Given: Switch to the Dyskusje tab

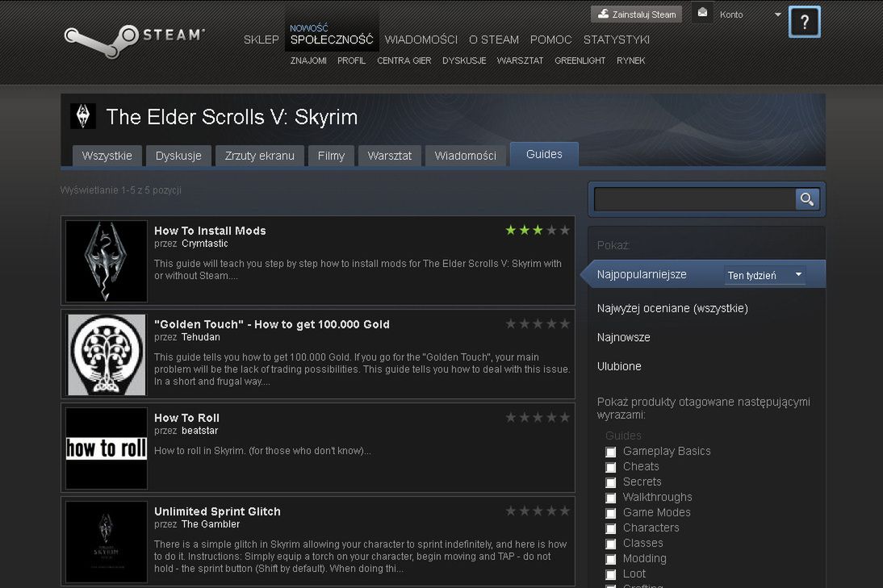Looking at the screenshot, I should point(178,156).
